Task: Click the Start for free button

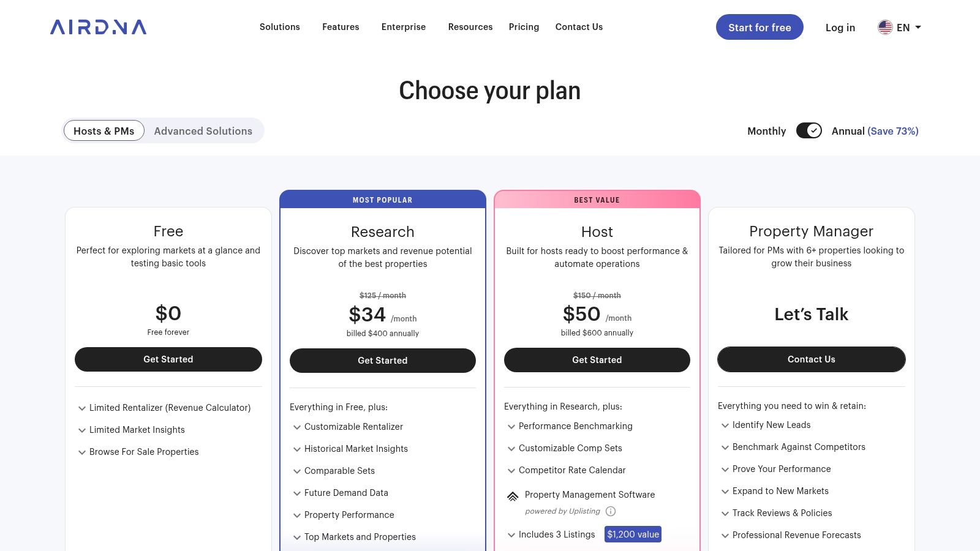Action: coord(759,28)
